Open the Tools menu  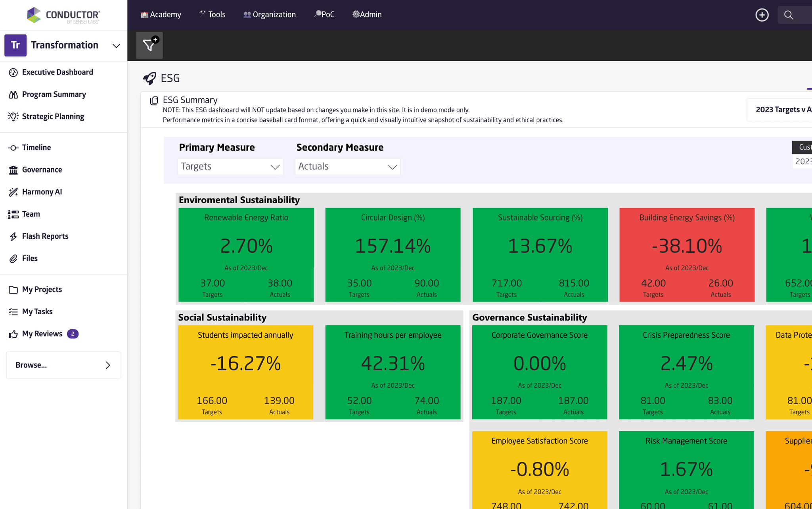(212, 15)
